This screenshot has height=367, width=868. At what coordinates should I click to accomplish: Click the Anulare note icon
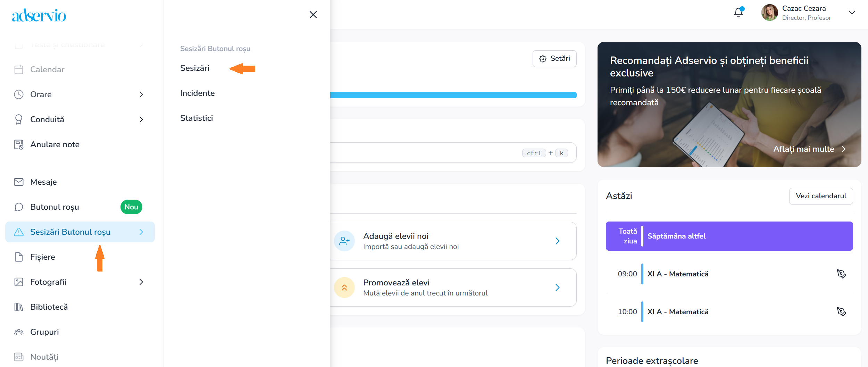point(19,144)
